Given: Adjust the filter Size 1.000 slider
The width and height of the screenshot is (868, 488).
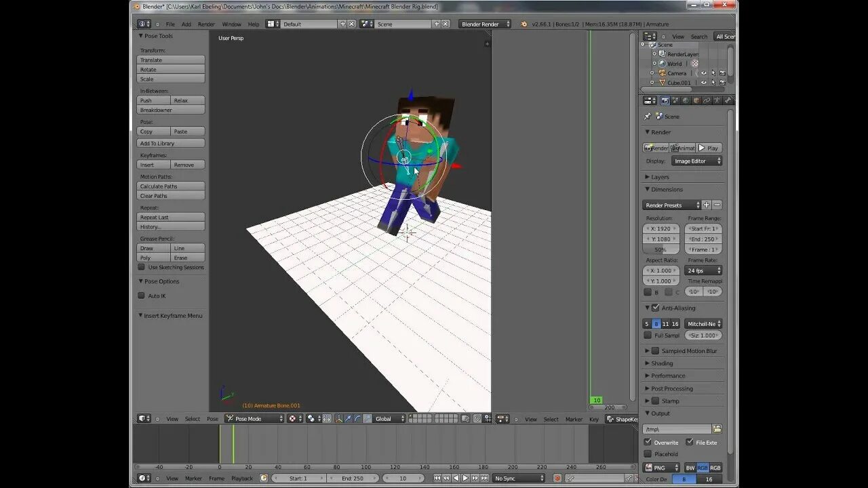Looking at the screenshot, I should [x=703, y=335].
